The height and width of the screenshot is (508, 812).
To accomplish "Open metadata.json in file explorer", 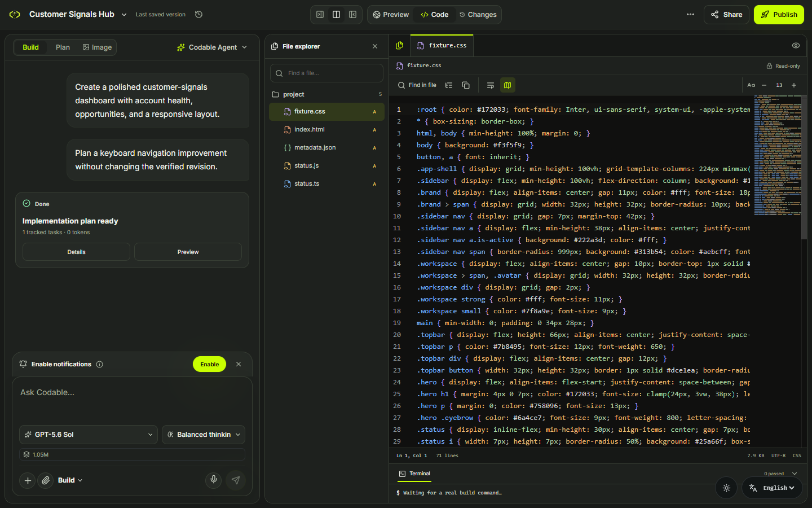I will click(326, 148).
